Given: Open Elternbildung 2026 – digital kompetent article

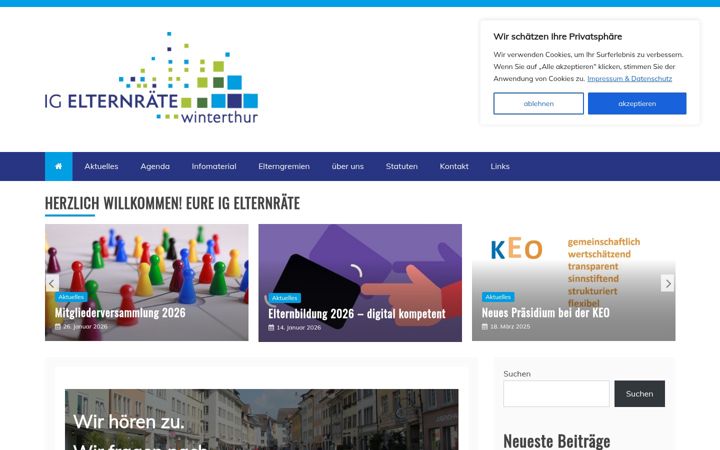Looking at the screenshot, I should tap(357, 314).
